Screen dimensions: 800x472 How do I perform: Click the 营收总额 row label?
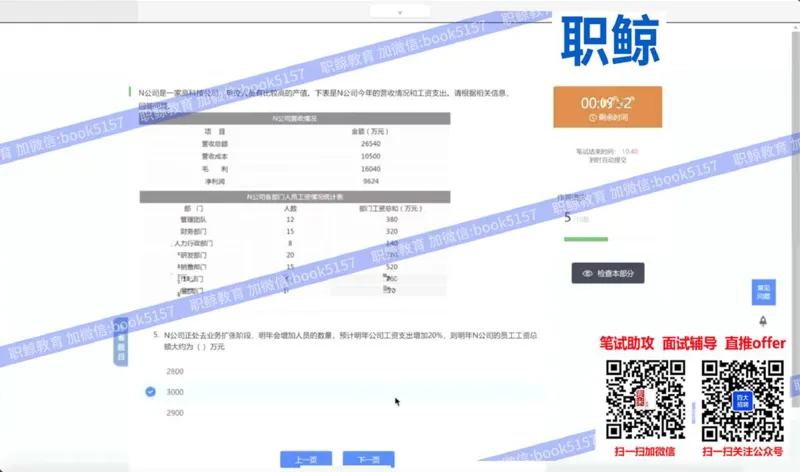click(214, 144)
